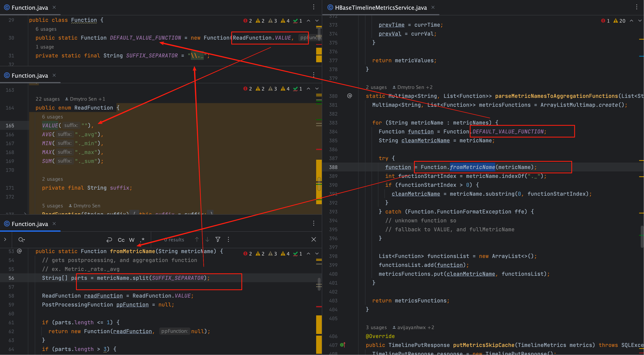The width and height of the screenshot is (644, 355).
Task: Open the three-dot tab menu above line 29
Action: pyautogui.click(x=314, y=7)
